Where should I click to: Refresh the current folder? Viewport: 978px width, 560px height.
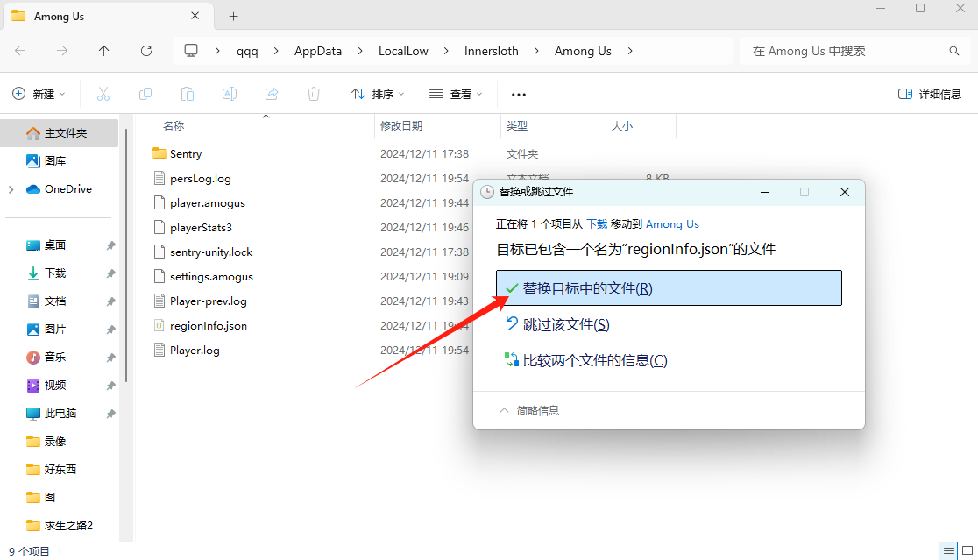point(146,51)
